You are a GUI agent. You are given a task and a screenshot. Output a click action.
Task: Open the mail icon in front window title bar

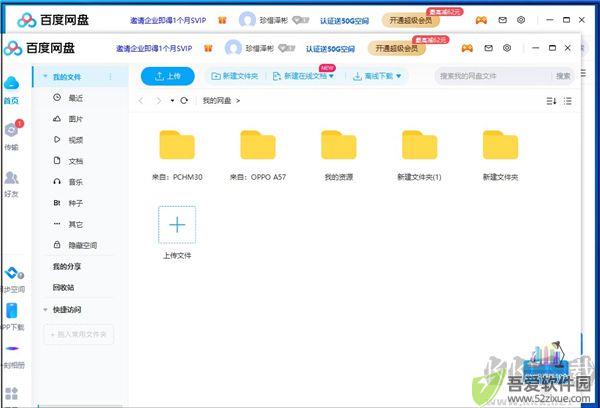tap(488, 48)
